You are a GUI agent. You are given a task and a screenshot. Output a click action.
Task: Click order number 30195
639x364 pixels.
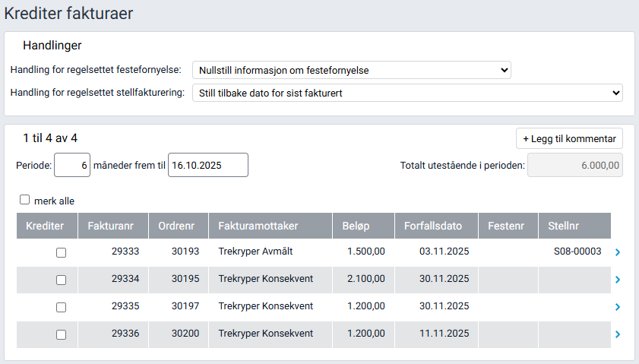pyautogui.click(x=185, y=278)
